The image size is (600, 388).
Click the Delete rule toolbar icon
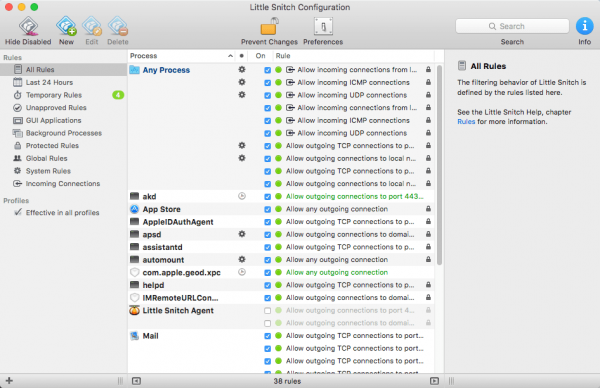coord(117,27)
